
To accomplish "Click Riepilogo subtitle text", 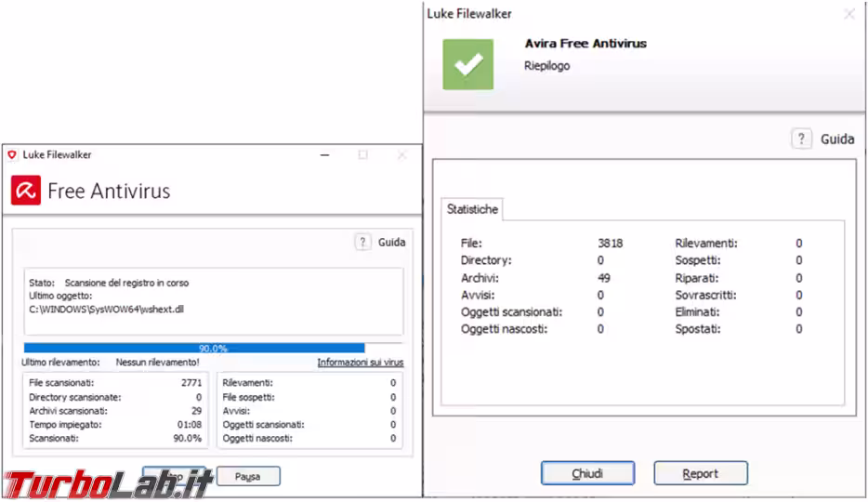I will pyautogui.click(x=547, y=66).
